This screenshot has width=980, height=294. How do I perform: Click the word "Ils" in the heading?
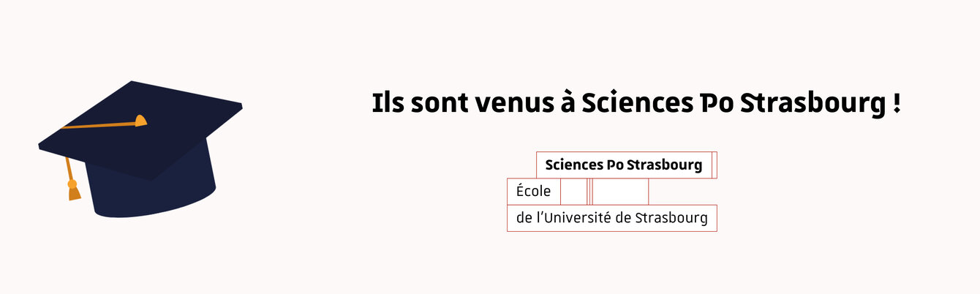point(388,104)
